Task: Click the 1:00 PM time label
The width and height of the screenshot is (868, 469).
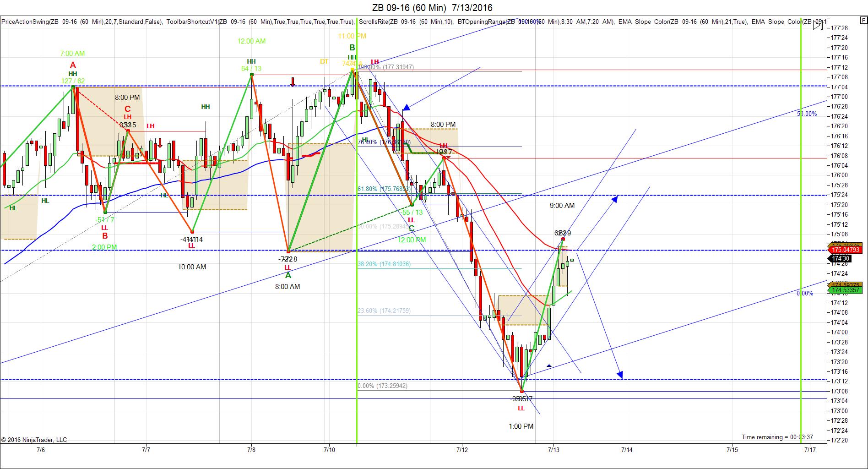Action: pyautogui.click(x=521, y=426)
